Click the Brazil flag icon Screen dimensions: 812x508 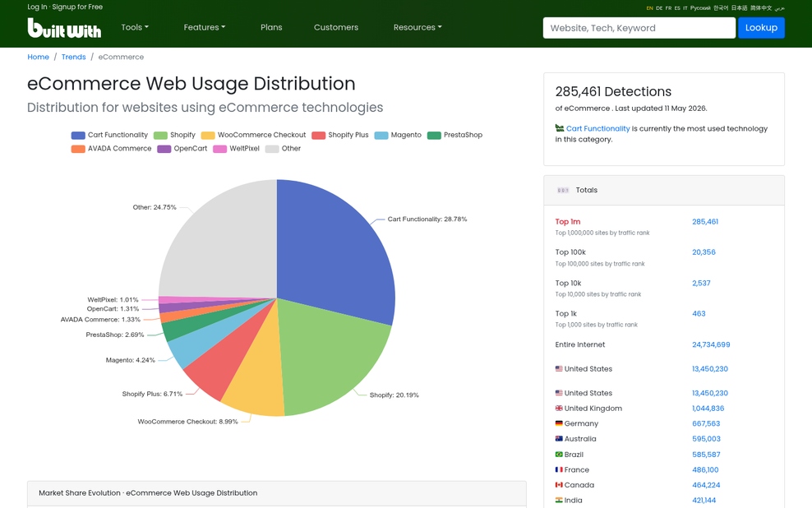[559, 454]
